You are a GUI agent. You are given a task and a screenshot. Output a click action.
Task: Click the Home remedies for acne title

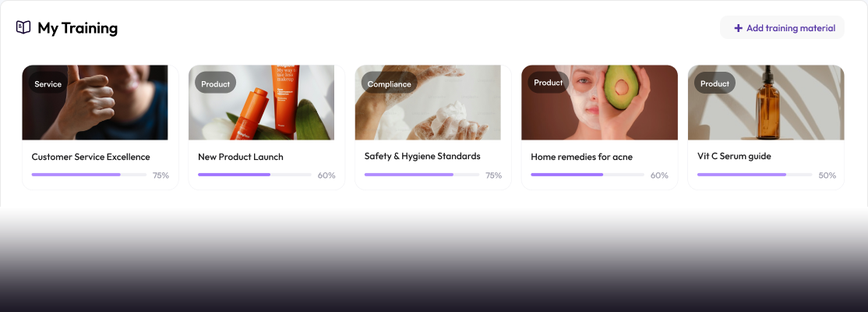click(582, 157)
